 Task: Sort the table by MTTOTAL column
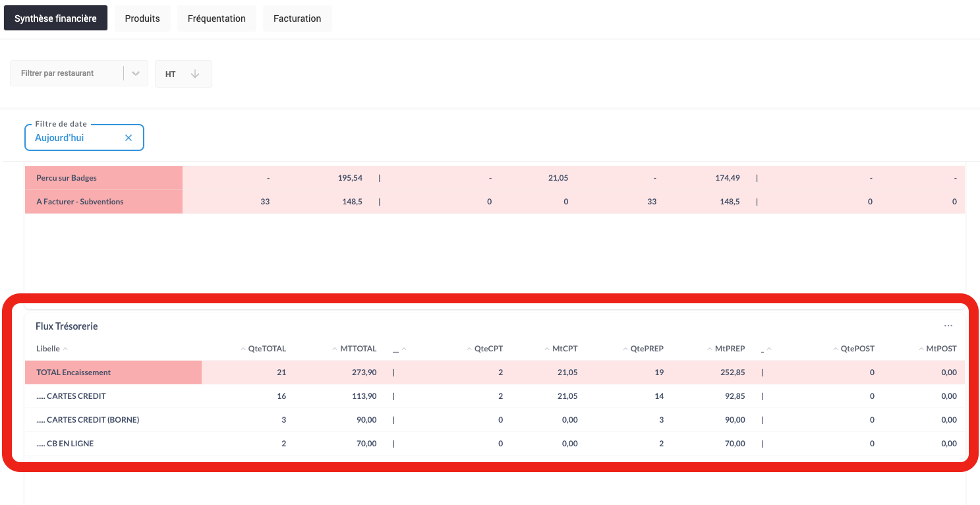pos(358,349)
